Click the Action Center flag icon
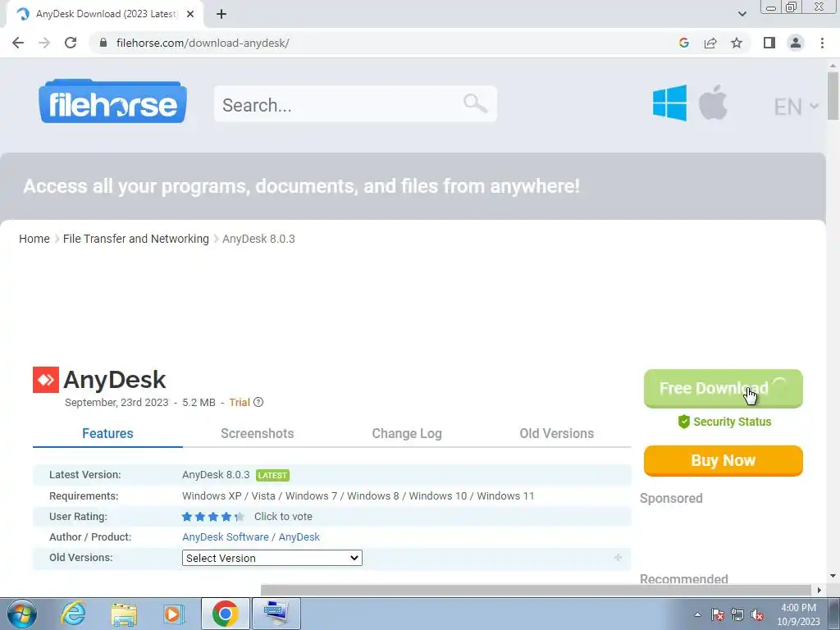This screenshot has width=840, height=630. (x=717, y=614)
